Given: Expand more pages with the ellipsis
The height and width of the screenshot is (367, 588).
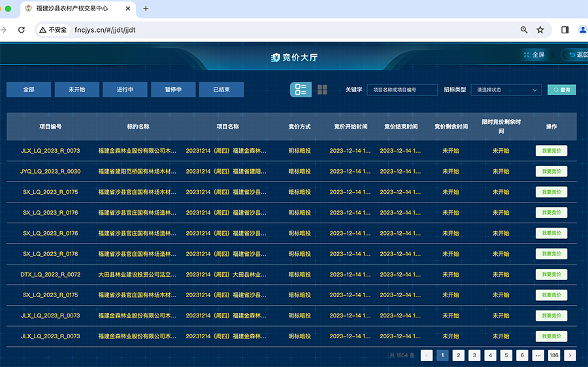Looking at the screenshot, I should click(x=538, y=355).
